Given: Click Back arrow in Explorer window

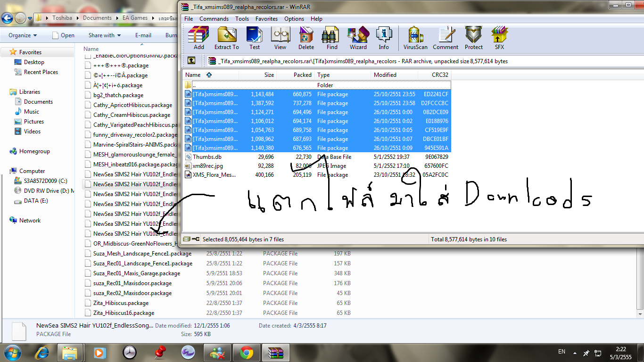Looking at the screenshot, I should coord(7,18).
